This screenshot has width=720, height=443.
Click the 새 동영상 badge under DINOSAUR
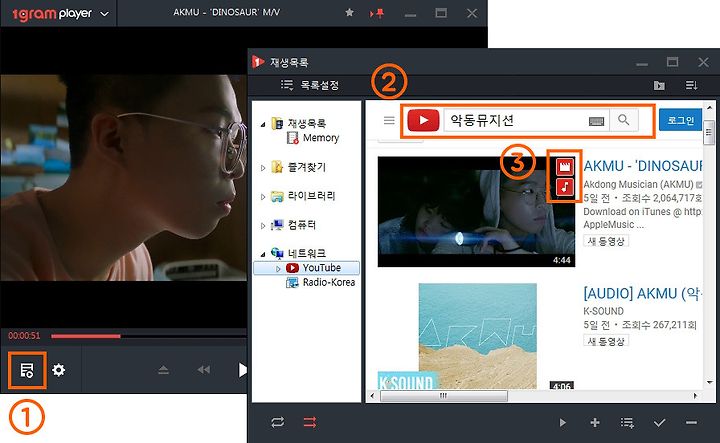606,241
